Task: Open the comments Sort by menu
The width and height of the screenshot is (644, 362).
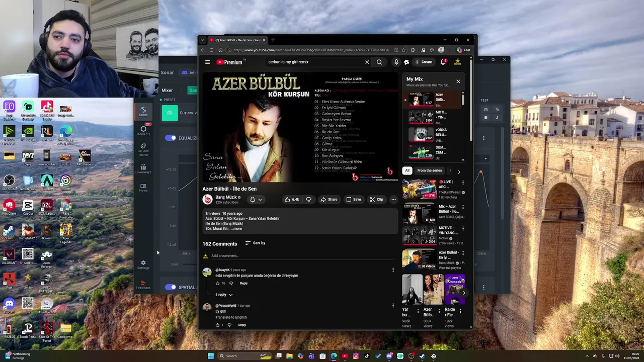Action: [255, 243]
